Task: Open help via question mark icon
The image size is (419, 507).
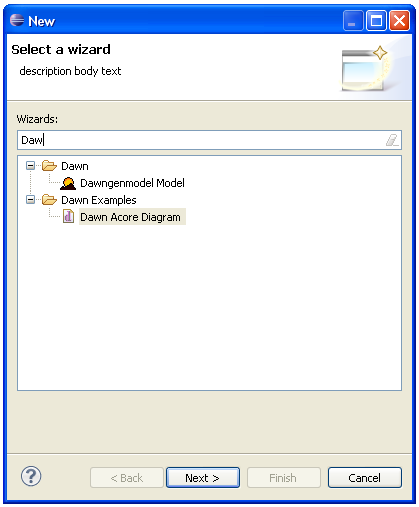Action: [x=31, y=476]
